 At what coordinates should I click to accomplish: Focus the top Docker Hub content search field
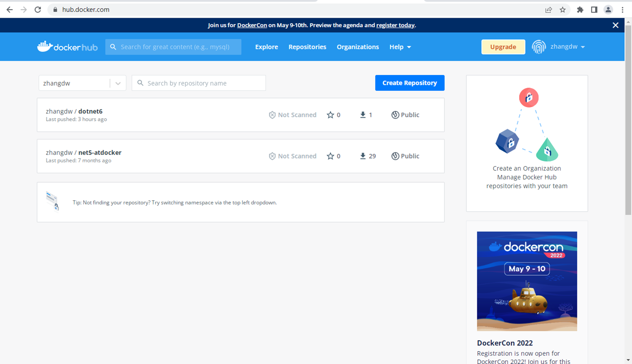tap(173, 47)
